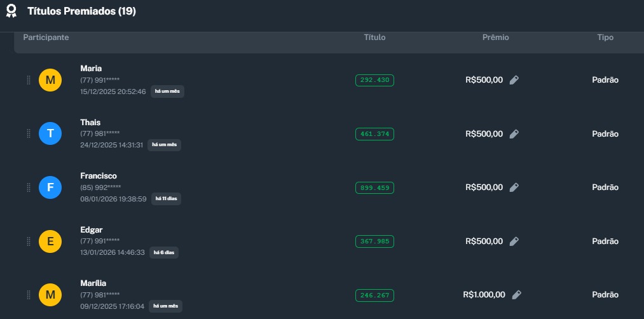Click the Prêmio column header
This screenshot has width=644, height=319.
pos(495,37)
